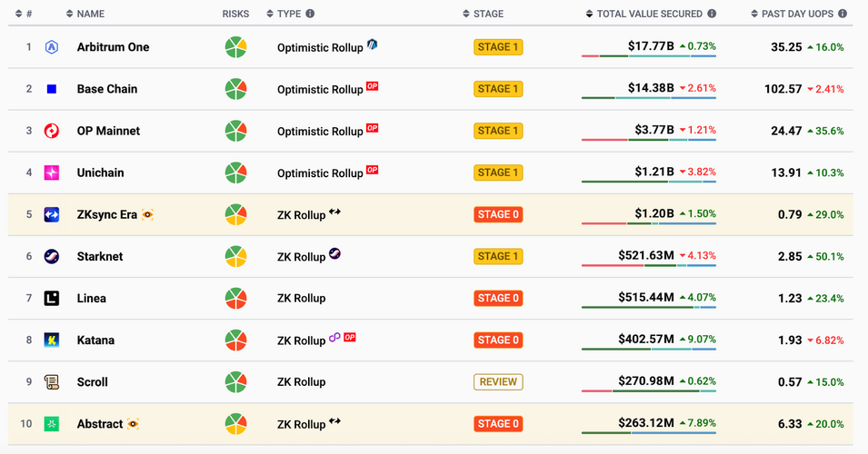The width and height of the screenshot is (868, 454).
Task: Open the Linea project link
Action: click(x=91, y=298)
